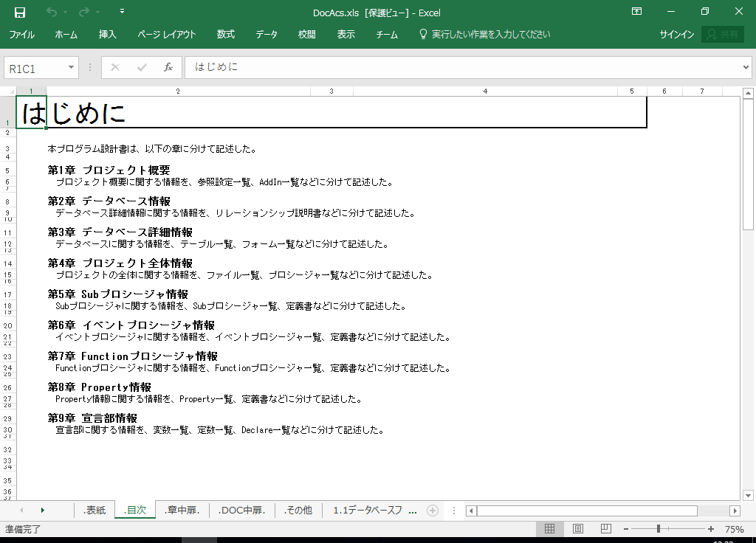Switch to Page Layout view

pos(578,529)
